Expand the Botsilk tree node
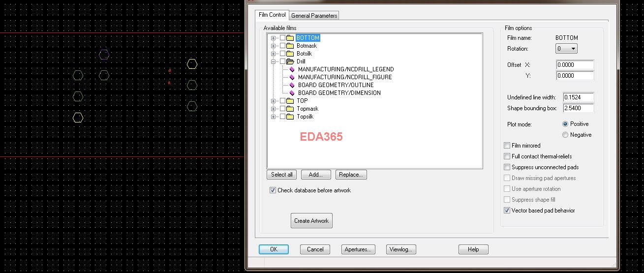644x273 pixels. (x=274, y=54)
